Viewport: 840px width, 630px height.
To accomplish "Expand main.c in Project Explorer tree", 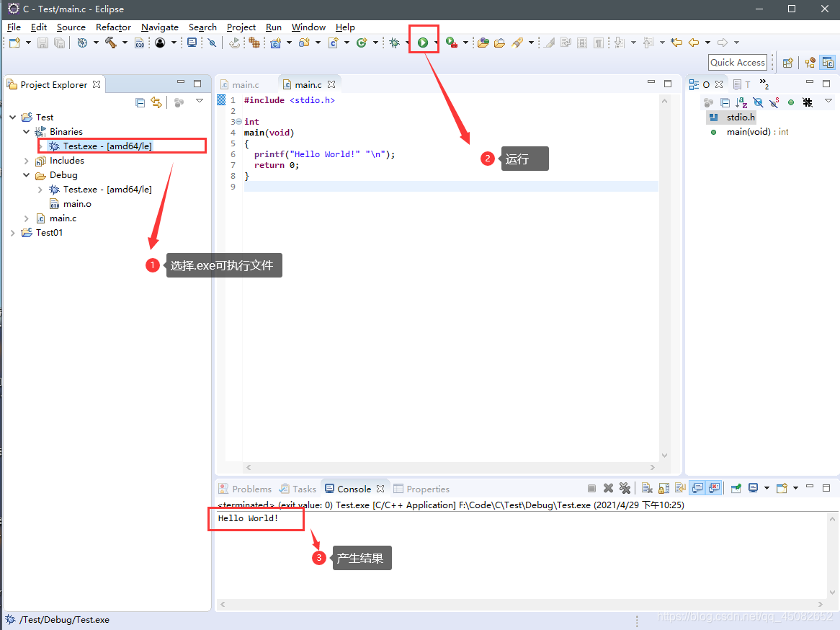I will tap(26, 218).
